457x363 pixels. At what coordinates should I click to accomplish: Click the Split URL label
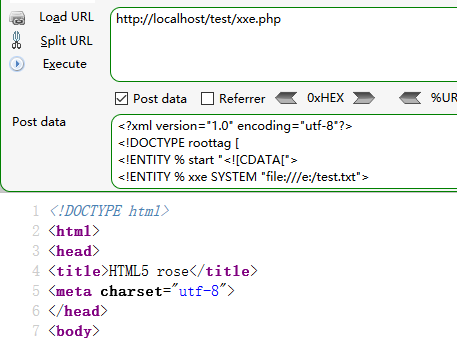(x=66, y=41)
